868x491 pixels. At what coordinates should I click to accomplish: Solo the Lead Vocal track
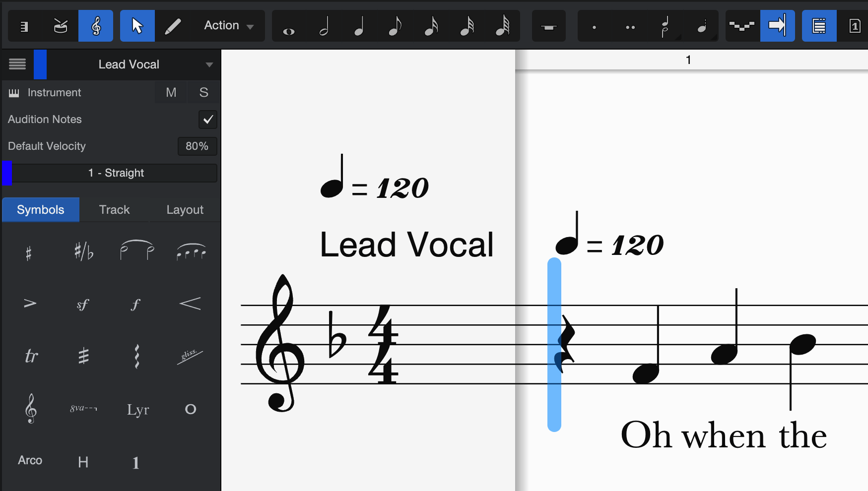tap(203, 93)
